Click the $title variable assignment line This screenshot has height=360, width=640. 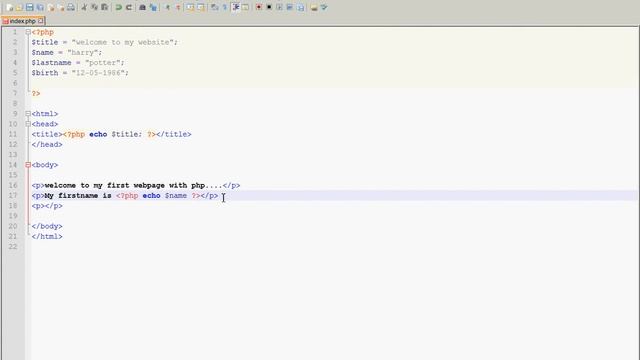(104, 42)
